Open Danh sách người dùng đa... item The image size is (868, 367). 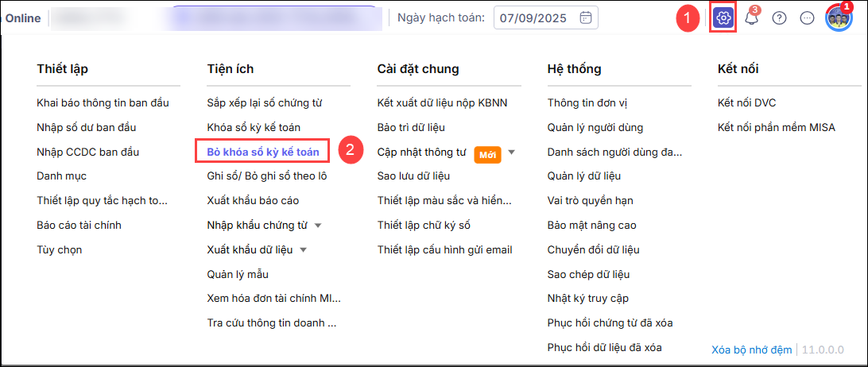pyautogui.click(x=614, y=152)
